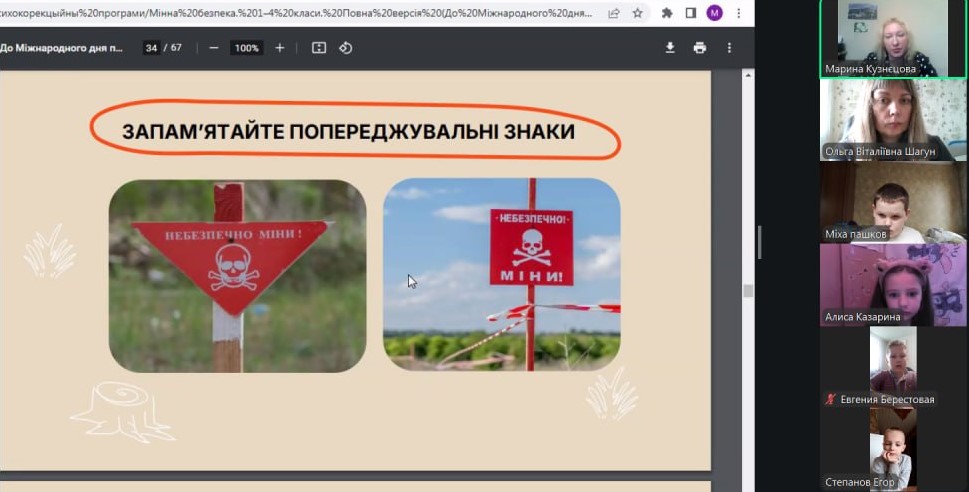Viewport: 969px width, 492px height.
Task: Download the PDF file
Action: [670, 48]
